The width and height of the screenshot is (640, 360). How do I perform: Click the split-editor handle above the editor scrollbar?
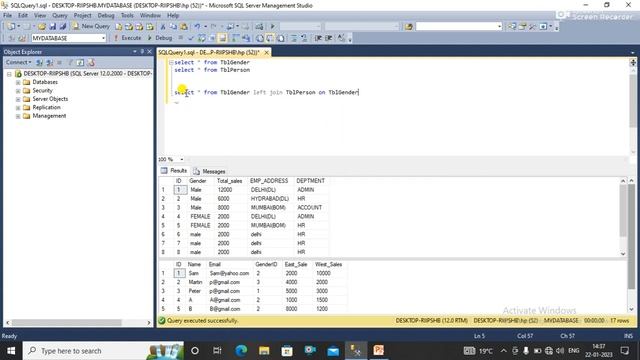coord(633,62)
